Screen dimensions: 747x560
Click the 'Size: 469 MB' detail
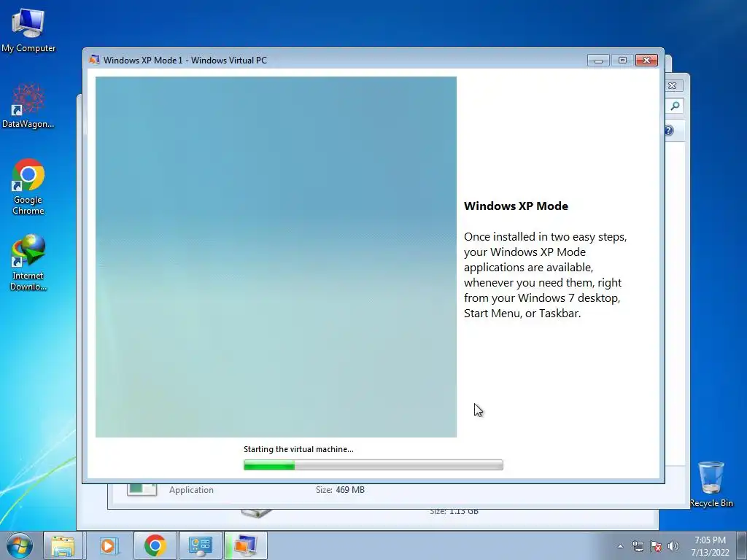340,490
